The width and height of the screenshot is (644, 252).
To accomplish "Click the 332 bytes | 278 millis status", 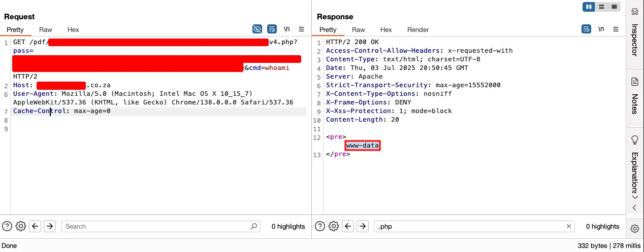I will tap(609, 245).
